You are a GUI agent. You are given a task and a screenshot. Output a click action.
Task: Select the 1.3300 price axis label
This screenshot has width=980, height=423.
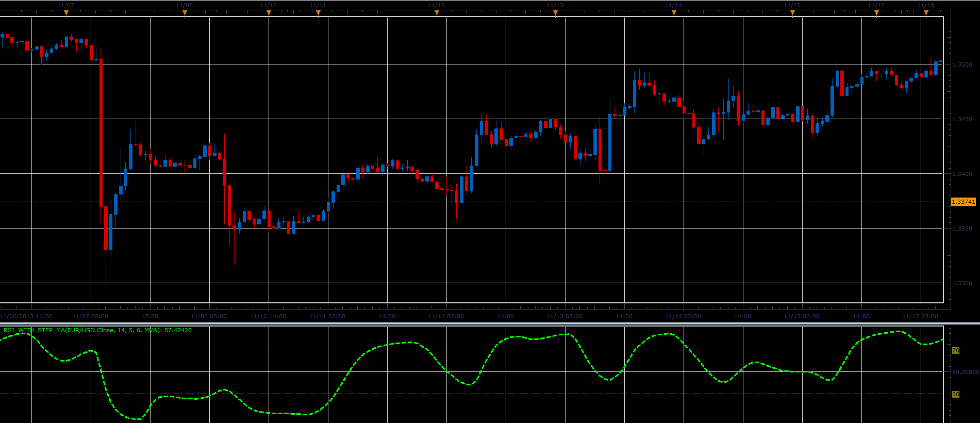pyautogui.click(x=962, y=283)
